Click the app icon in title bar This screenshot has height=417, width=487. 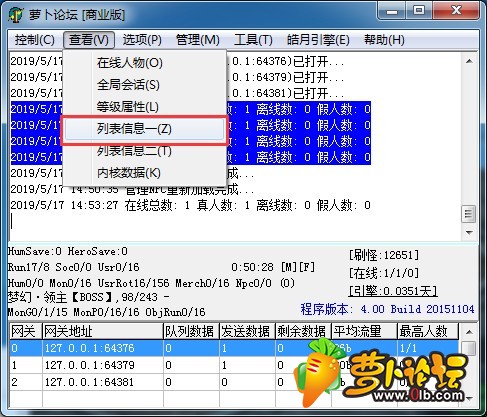[16, 14]
